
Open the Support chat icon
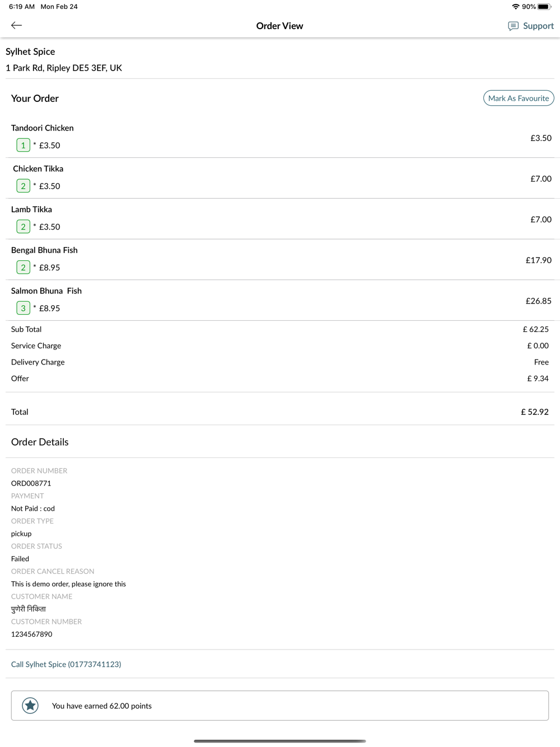tap(513, 26)
